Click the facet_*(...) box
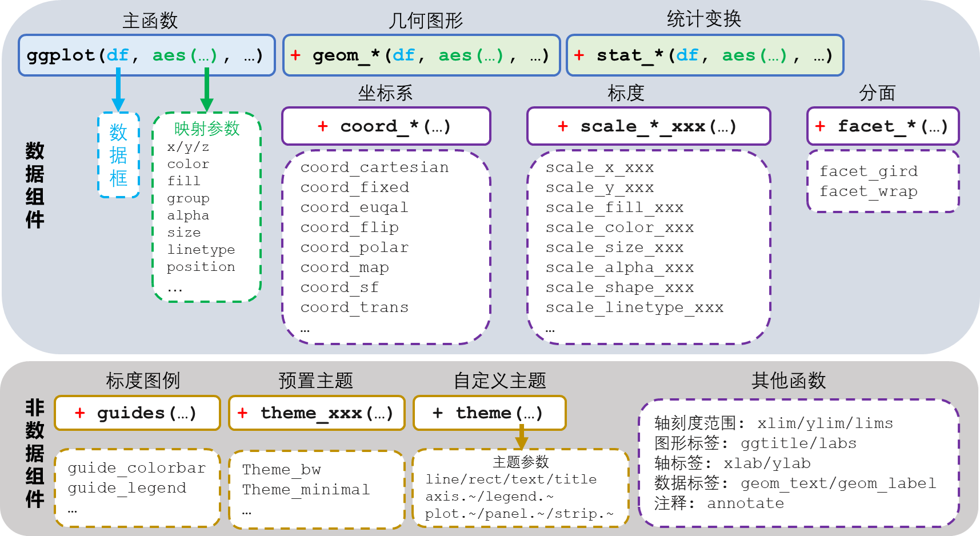The width and height of the screenshot is (980, 536). coord(883,126)
